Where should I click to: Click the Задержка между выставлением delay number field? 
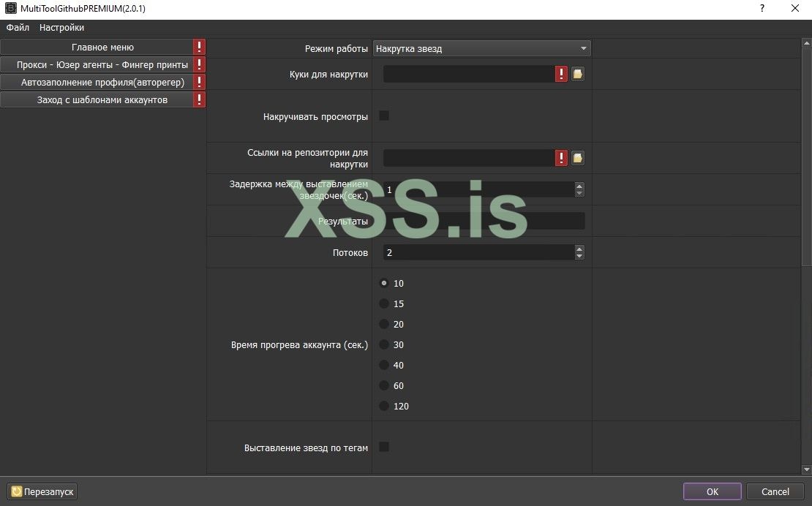478,189
